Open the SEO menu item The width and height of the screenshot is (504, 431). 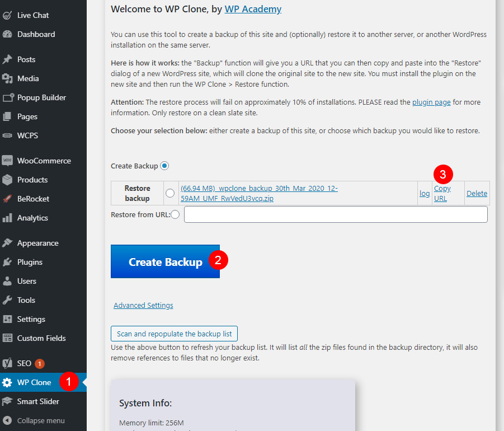24,363
